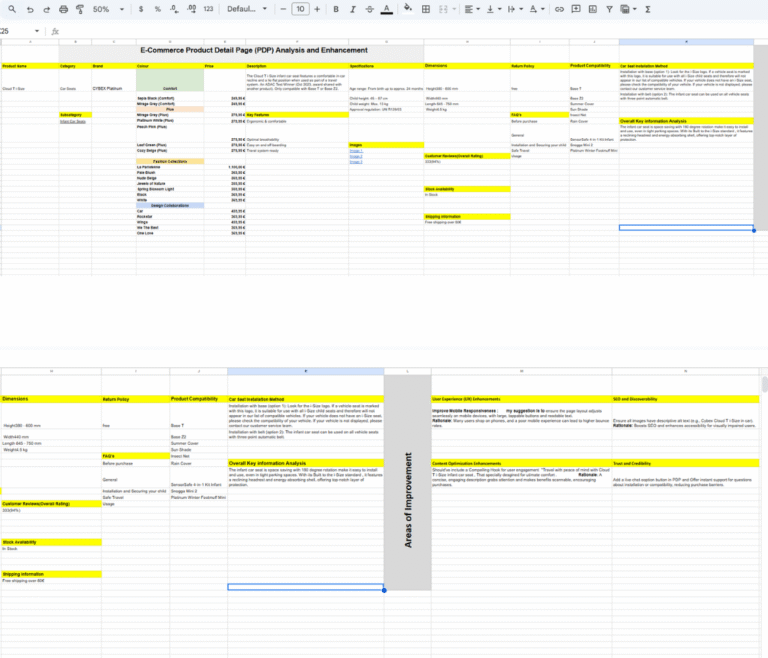Click the Format as percent button
Viewport: 768px width, 658px height.
click(x=158, y=9)
